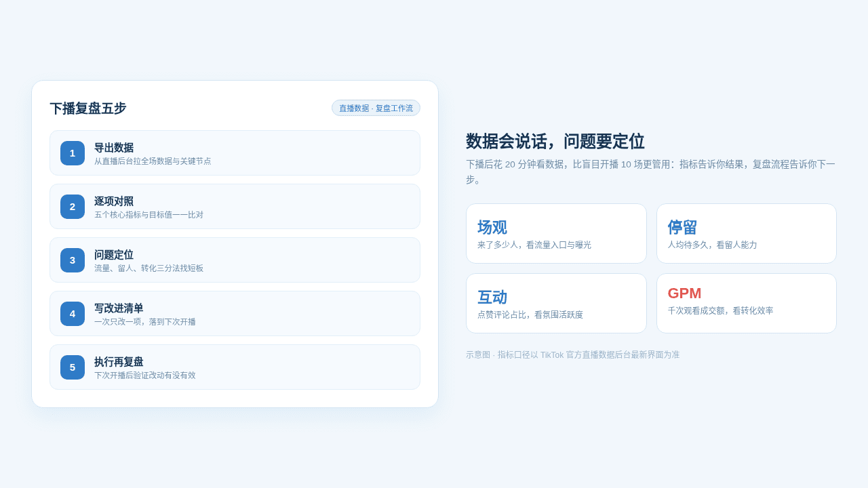This screenshot has width=868, height=488.
Task: Click the 执行再复盘 step title
Action: coord(119,362)
